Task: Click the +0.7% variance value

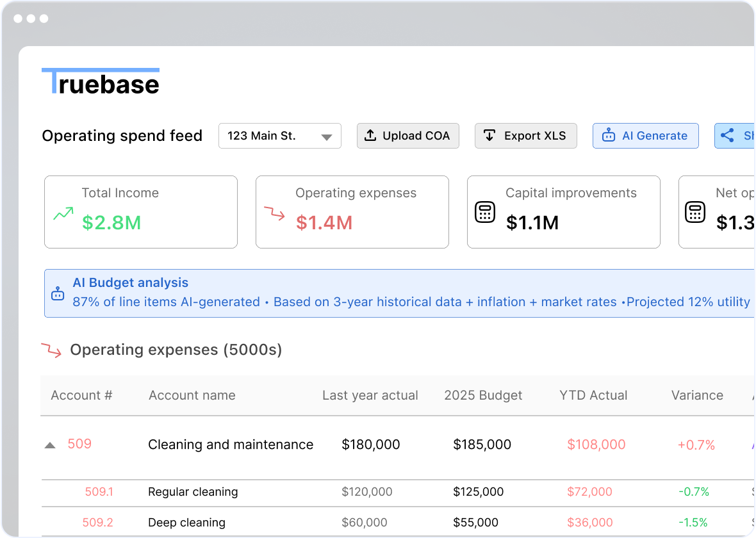Action: 696,445
